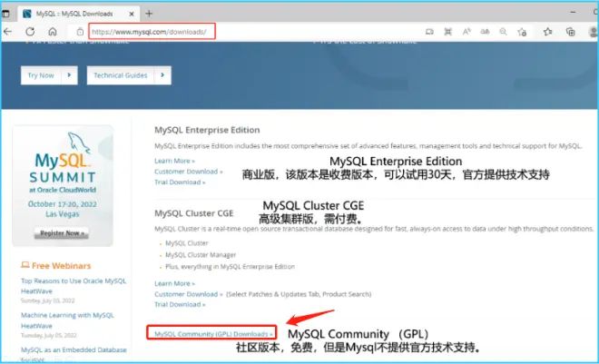Click Trial Download under Cluster CGE

tap(180, 304)
